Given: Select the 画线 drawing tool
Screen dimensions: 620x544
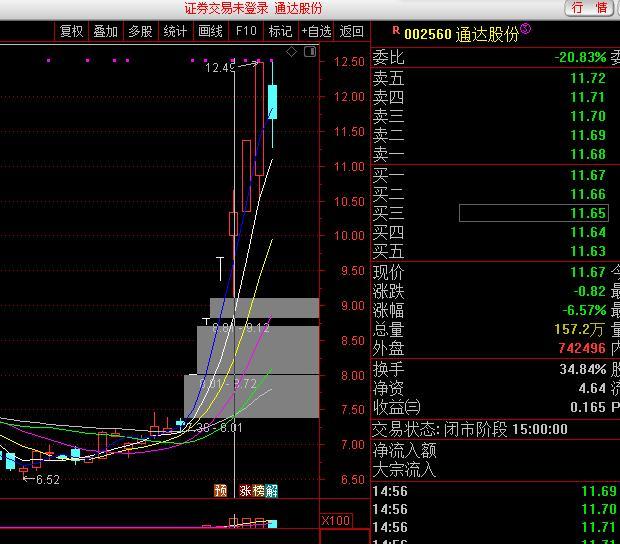Looking at the screenshot, I should [x=210, y=31].
